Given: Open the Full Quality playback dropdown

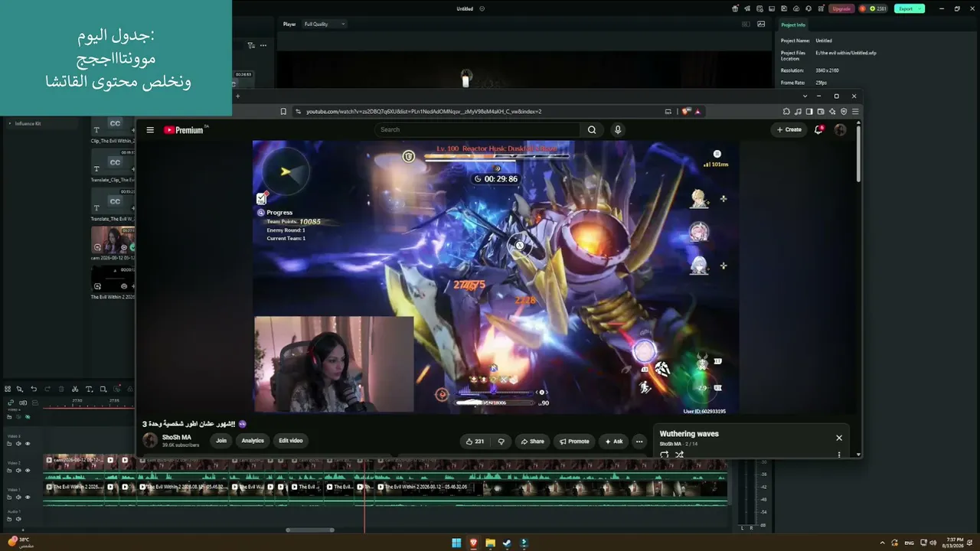Looking at the screenshot, I should pyautogui.click(x=325, y=24).
